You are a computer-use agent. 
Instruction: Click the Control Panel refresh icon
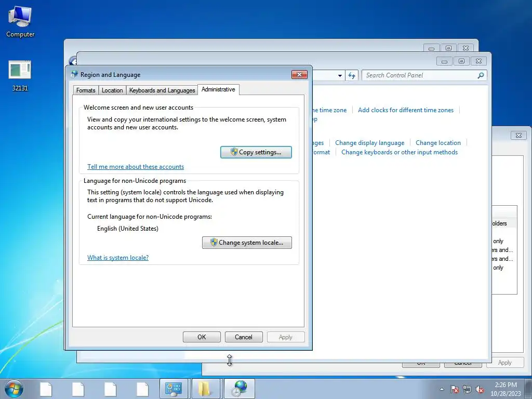[x=352, y=75]
